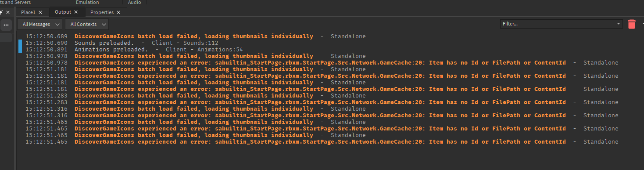
Task: Click the Audio ribbon group label
Action: point(134,3)
